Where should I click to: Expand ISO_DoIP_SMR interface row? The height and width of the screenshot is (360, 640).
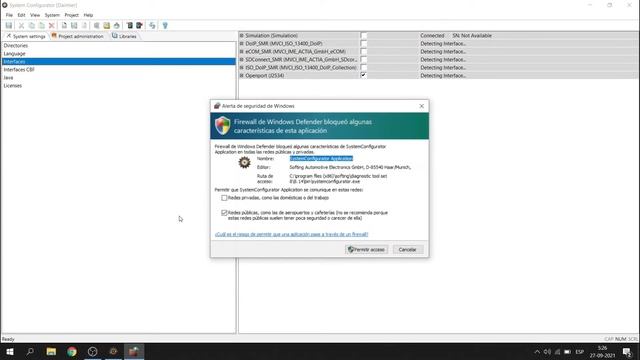tap(242, 67)
